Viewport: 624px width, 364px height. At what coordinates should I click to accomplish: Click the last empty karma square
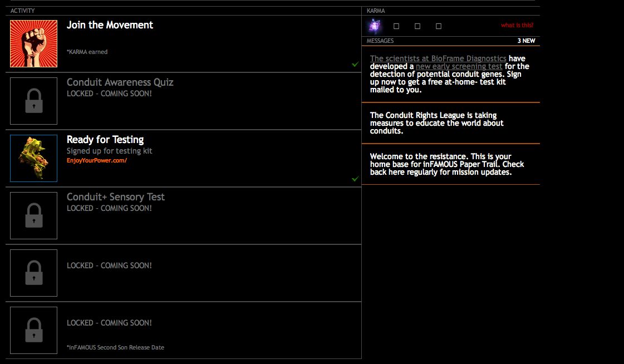click(x=439, y=26)
